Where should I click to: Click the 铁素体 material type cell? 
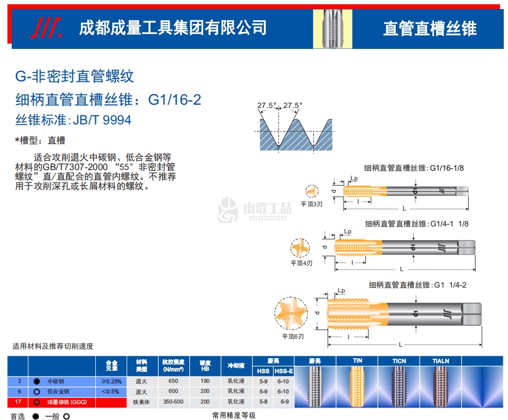[x=141, y=402]
